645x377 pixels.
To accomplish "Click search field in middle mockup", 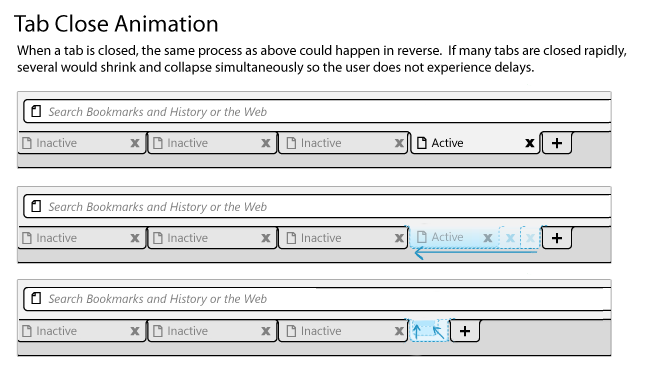I will pos(317,206).
